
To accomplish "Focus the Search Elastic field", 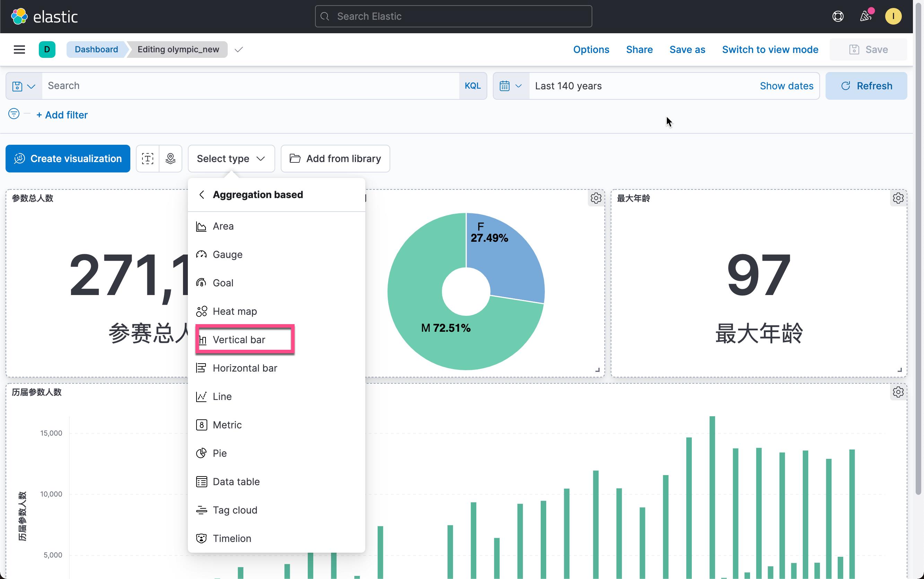I will click(453, 17).
